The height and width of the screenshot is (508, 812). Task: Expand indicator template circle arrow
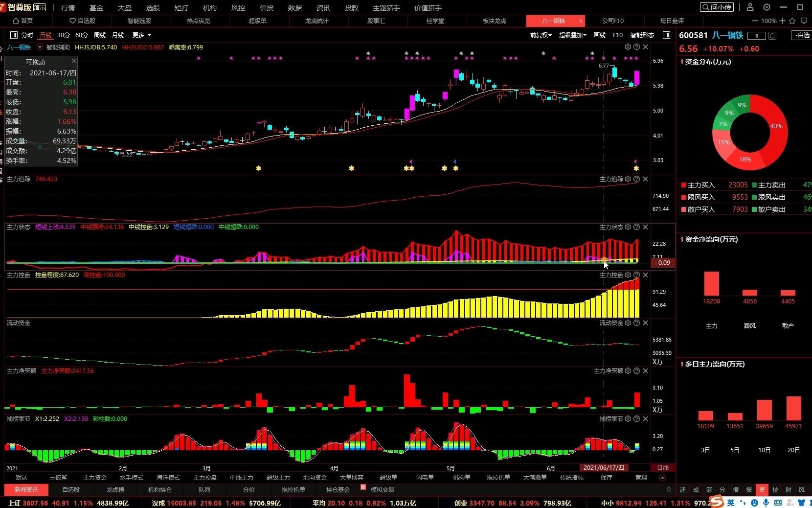pyautogui.click(x=662, y=478)
